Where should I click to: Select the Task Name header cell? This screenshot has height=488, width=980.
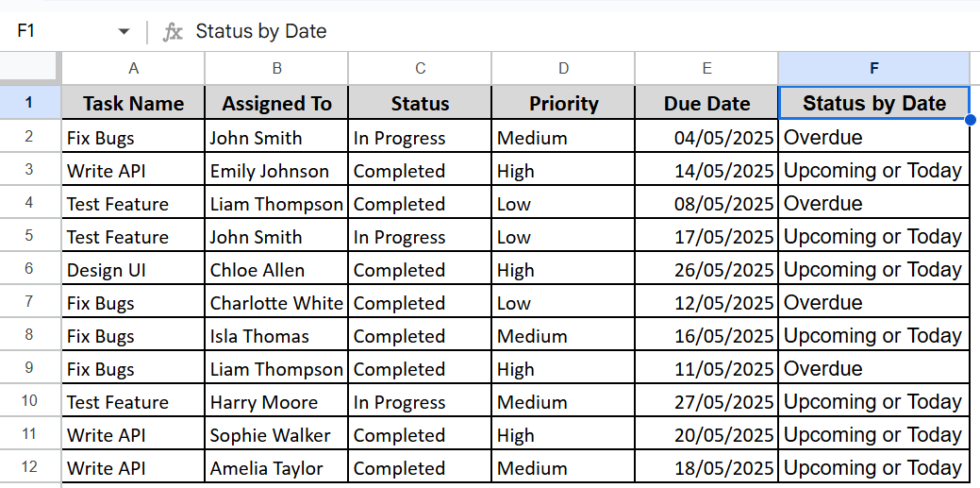click(x=133, y=103)
